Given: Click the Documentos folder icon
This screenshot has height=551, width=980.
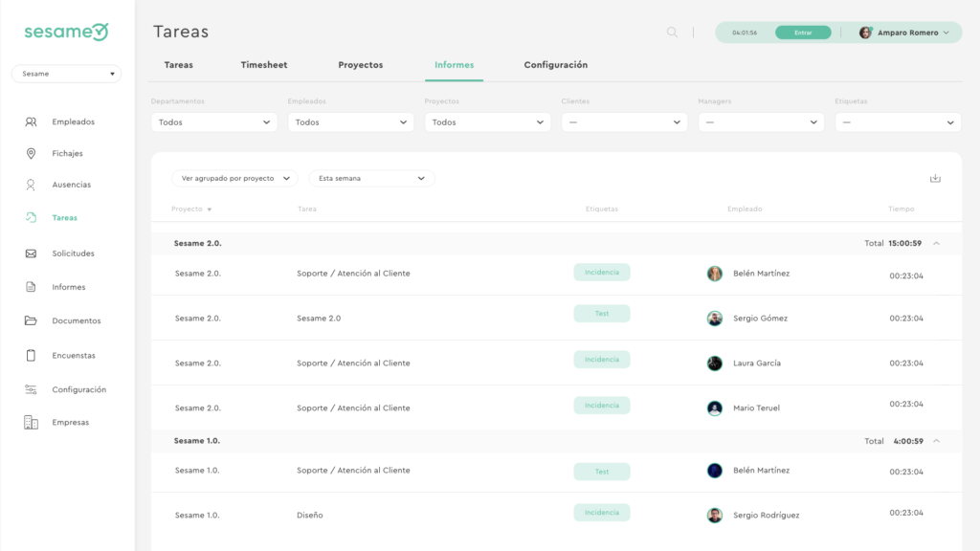Looking at the screenshot, I should point(31,320).
